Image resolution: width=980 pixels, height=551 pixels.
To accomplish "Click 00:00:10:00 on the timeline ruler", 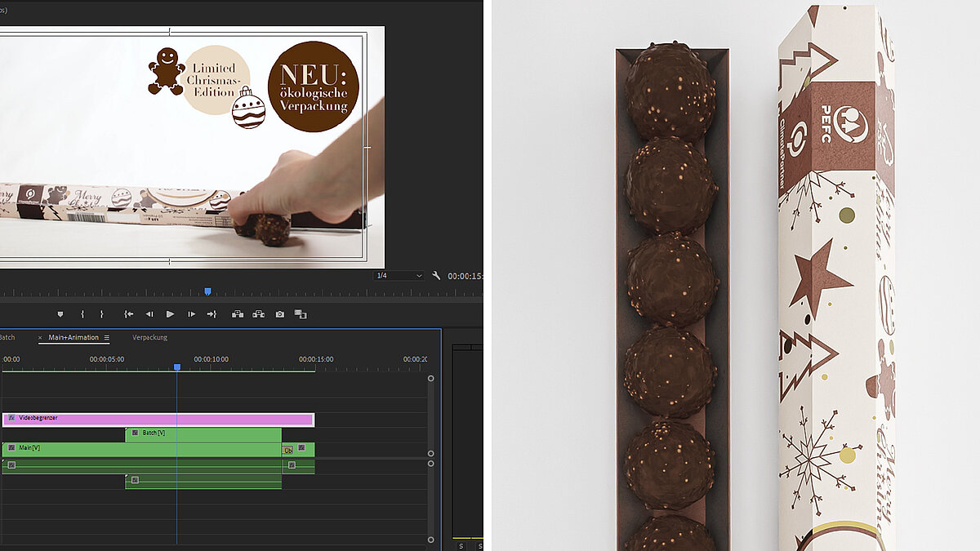I will coord(212,359).
